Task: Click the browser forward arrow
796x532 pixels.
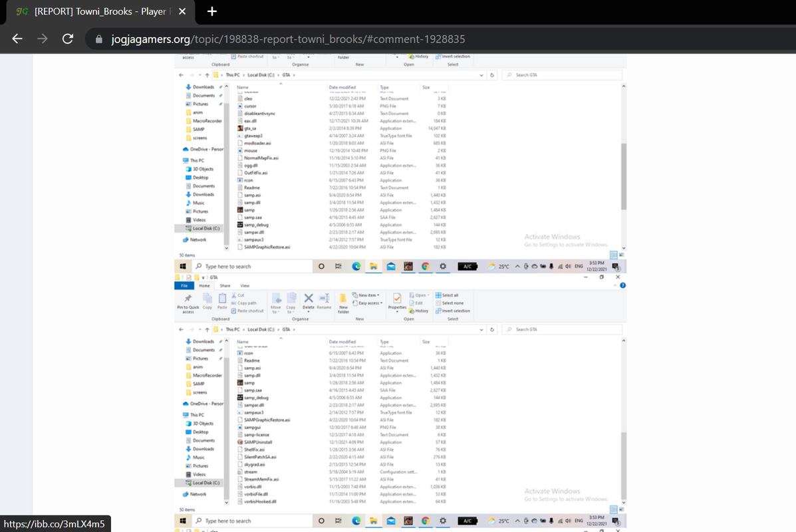Action: [x=42, y=39]
